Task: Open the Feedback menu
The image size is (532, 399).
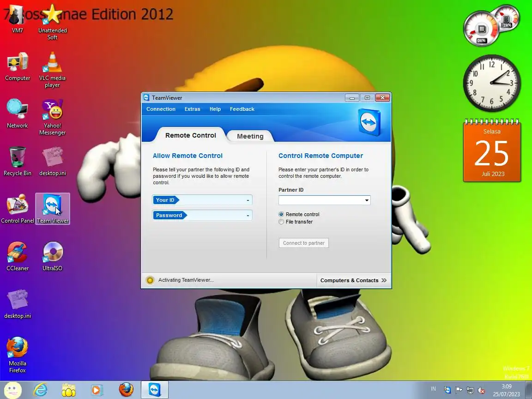Action: tap(242, 109)
